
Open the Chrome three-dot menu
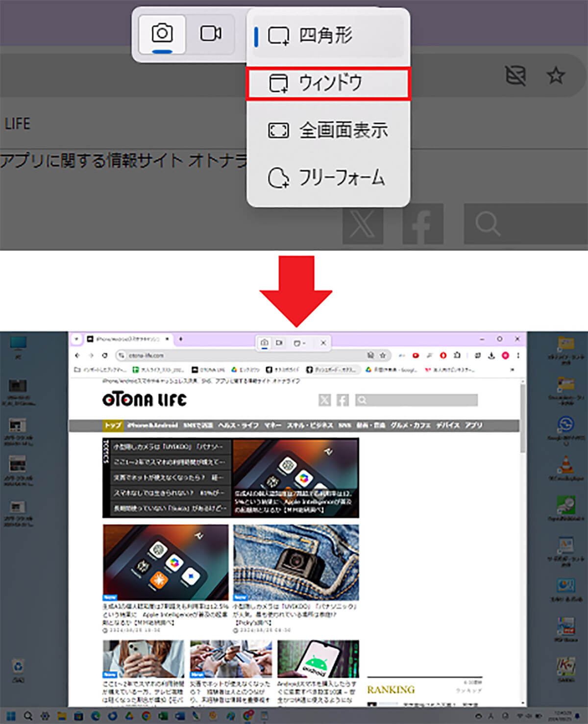coord(518,355)
